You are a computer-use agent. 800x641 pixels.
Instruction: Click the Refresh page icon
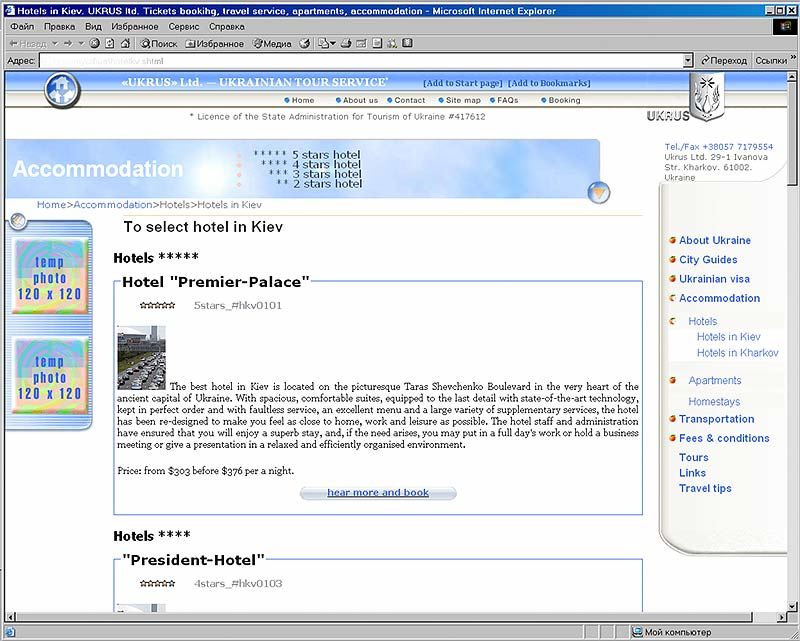coord(110,44)
